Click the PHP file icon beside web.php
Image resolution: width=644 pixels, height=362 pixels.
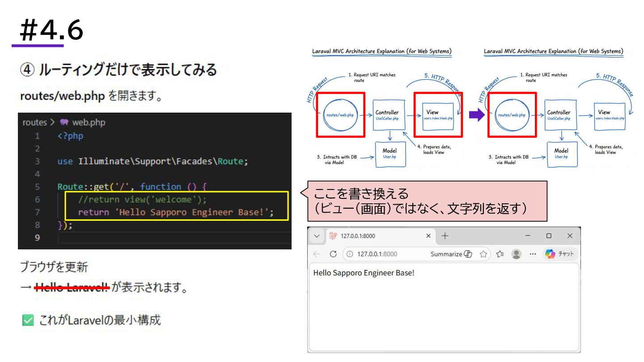pyautogui.click(x=64, y=122)
